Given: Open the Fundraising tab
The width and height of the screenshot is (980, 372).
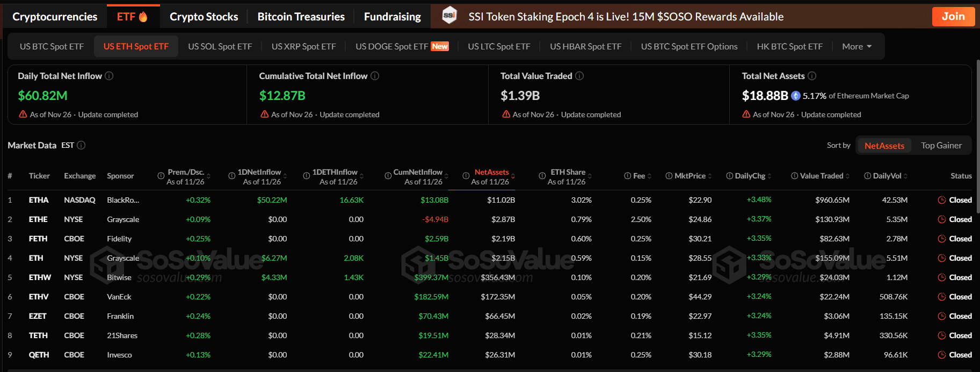Looking at the screenshot, I should [392, 17].
